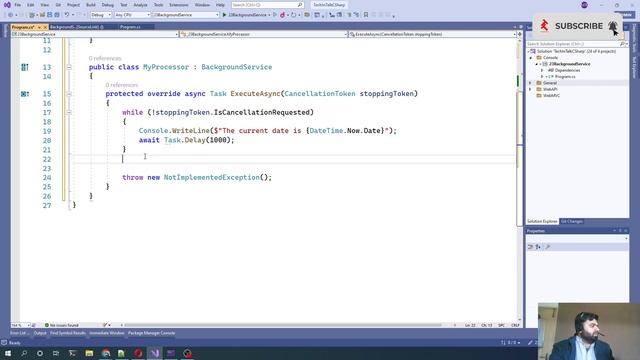Image resolution: width=640 pixels, height=360 pixels.
Task: Click '0 references' above MyProcessor class
Action: pos(105,58)
